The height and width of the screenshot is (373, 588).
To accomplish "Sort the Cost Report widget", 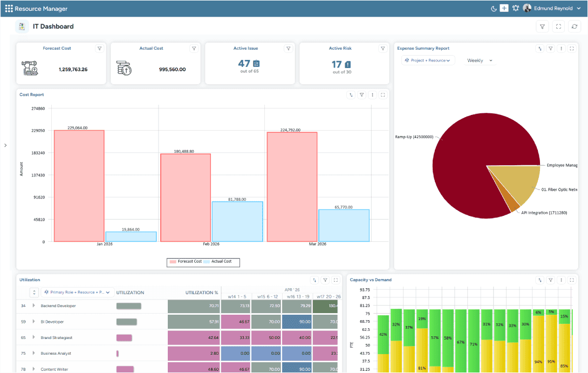I will (351, 95).
